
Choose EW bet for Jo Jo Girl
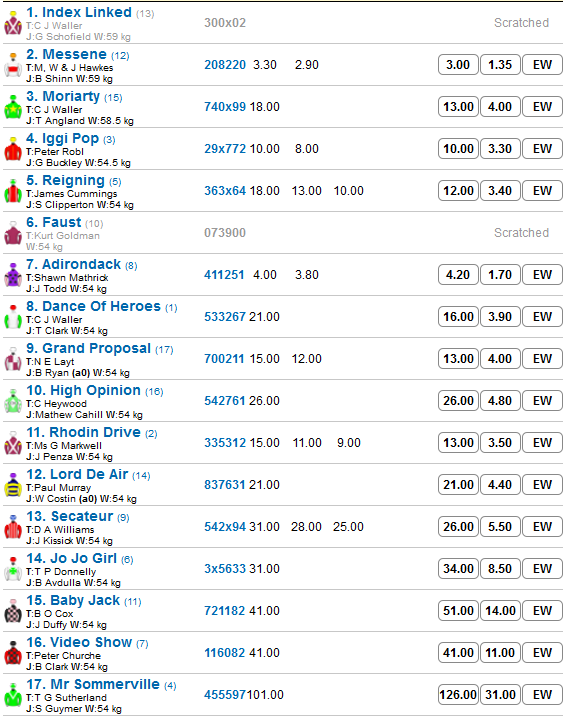click(542, 569)
